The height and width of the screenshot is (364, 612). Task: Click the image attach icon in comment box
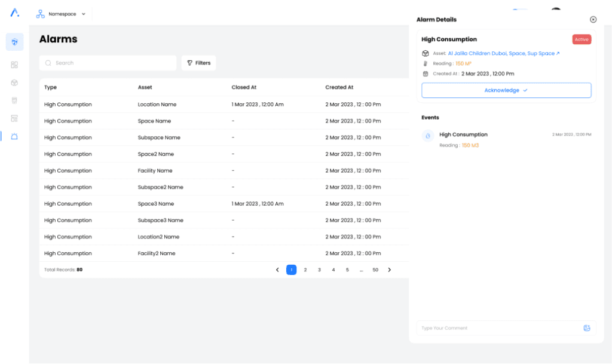[x=587, y=328]
